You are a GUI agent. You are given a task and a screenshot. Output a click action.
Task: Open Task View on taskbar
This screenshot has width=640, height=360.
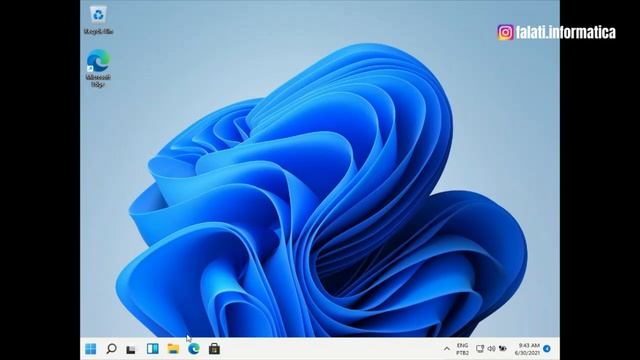point(131,349)
